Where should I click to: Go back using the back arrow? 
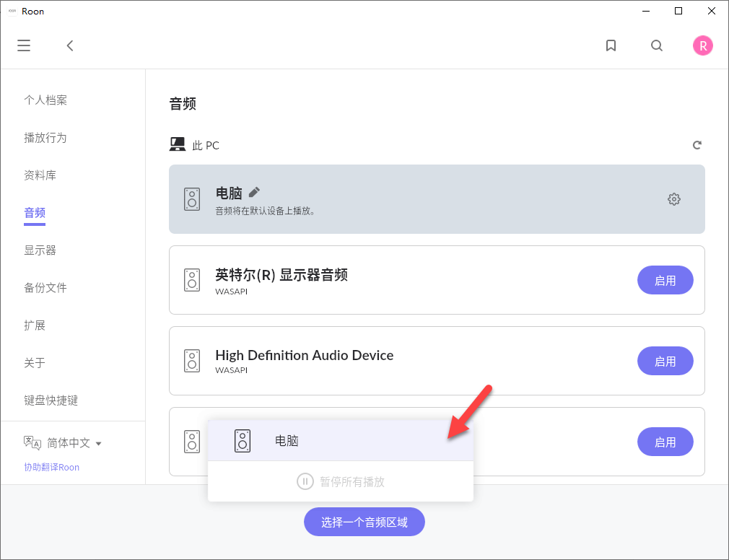click(x=70, y=45)
